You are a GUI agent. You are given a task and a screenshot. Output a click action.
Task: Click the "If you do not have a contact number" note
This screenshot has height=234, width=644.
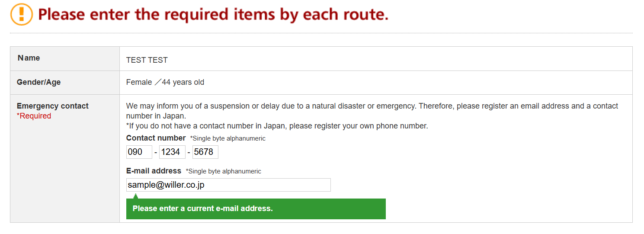coord(277,126)
